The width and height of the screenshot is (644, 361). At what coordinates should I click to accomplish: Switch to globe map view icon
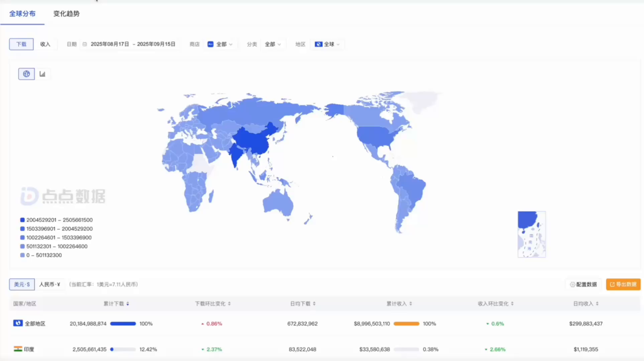(x=26, y=74)
